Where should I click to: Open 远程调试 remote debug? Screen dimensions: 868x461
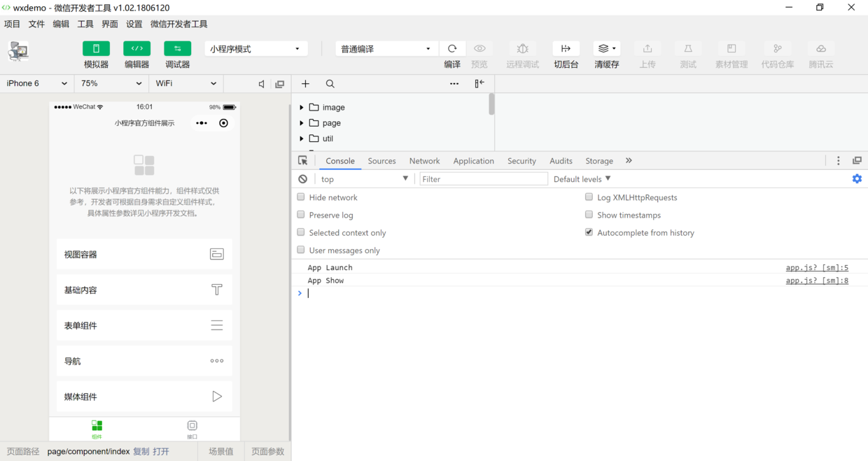523,48
